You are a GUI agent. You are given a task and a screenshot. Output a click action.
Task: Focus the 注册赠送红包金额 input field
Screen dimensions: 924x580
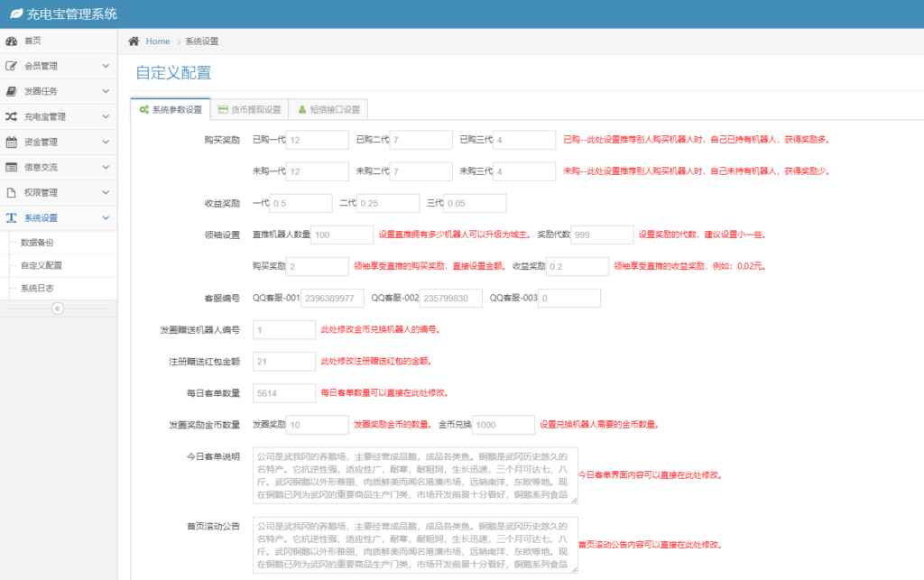pyautogui.click(x=284, y=362)
